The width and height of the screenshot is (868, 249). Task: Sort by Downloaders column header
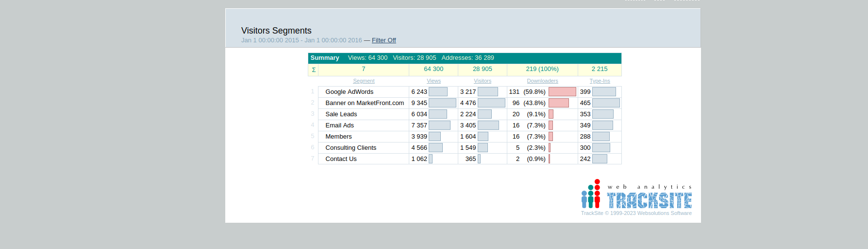tap(542, 81)
